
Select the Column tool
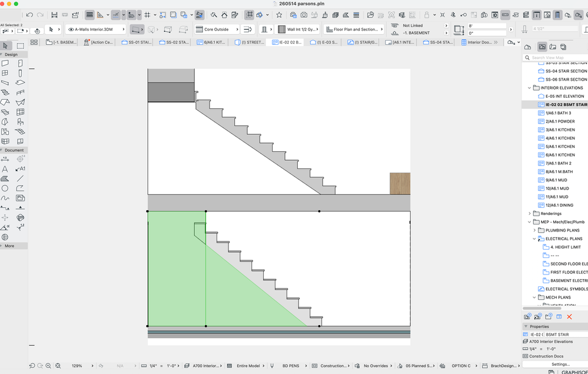[20, 73]
